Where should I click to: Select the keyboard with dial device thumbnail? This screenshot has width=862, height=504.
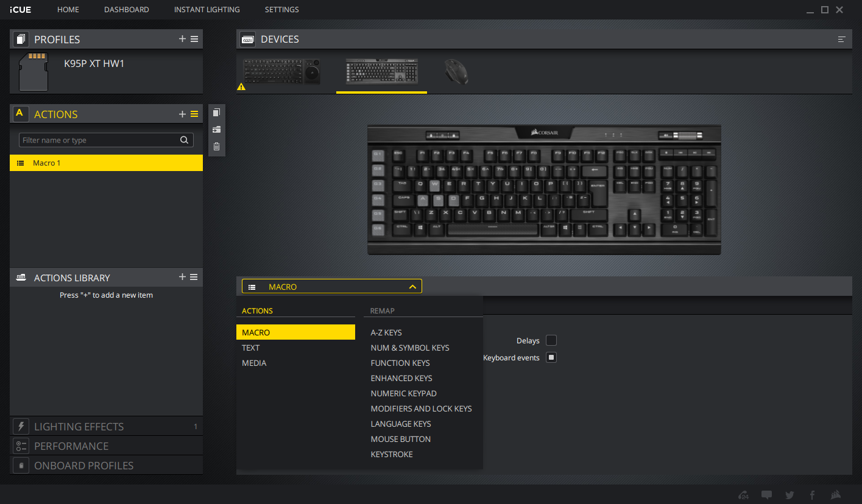[x=282, y=72]
